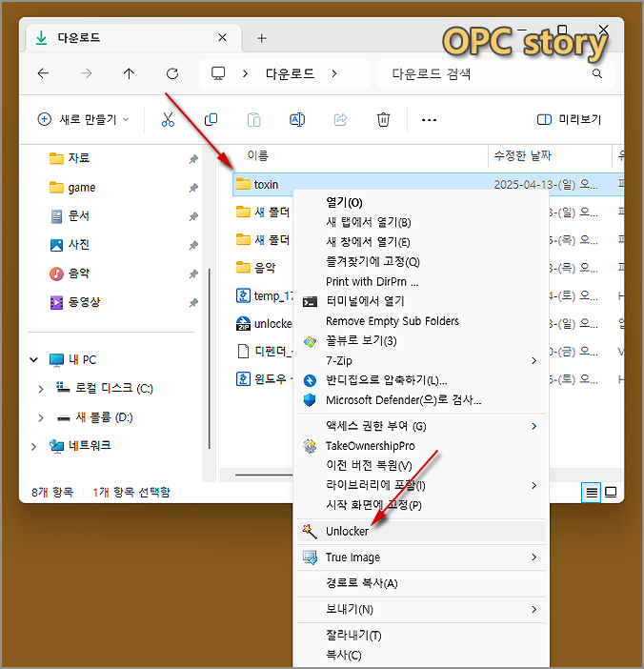
Task: Open the 새로 만들기 dropdown
Action: (x=83, y=119)
